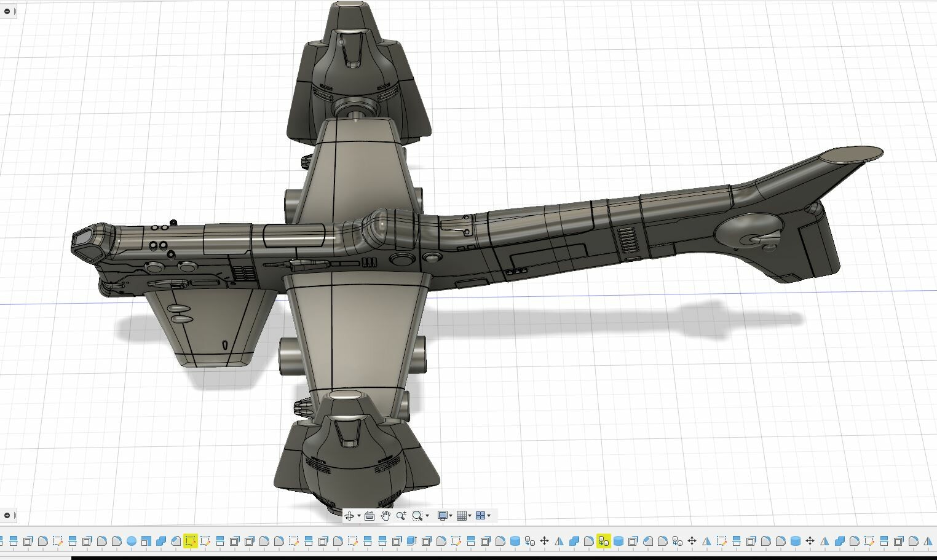This screenshot has height=560, width=937.
Task: Activate the Zoom tool
Action: coord(401,515)
